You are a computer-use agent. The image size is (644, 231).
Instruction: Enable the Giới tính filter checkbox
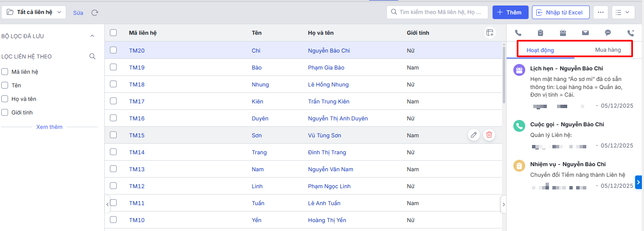pos(5,112)
